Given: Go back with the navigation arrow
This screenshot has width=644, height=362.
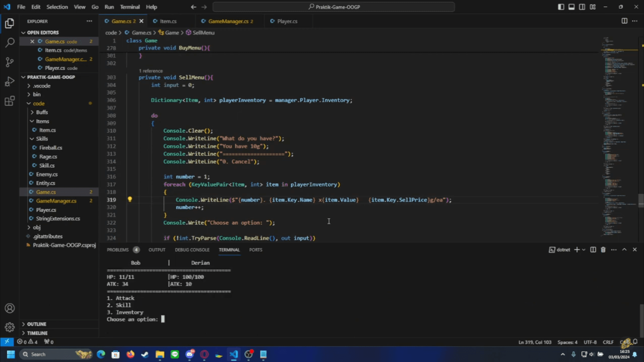Looking at the screenshot, I should pos(193,7).
